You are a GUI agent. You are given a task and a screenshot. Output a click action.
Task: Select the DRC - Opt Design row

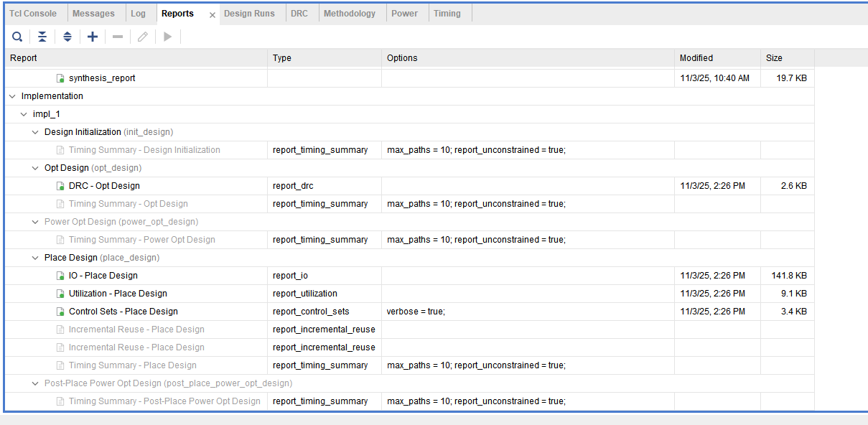coord(409,186)
